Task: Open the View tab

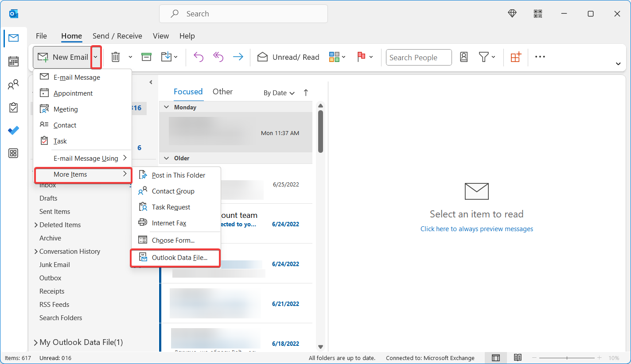Action: click(x=161, y=36)
